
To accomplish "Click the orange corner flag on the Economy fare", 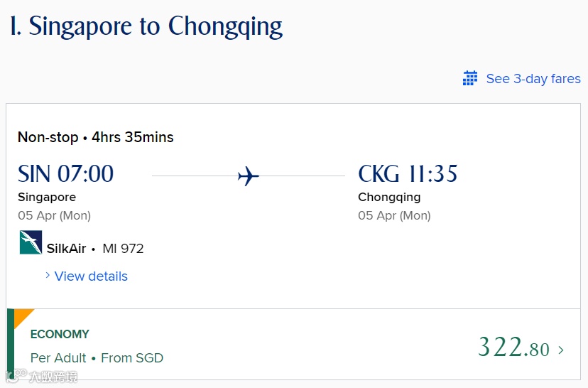I will [x=21, y=316].
